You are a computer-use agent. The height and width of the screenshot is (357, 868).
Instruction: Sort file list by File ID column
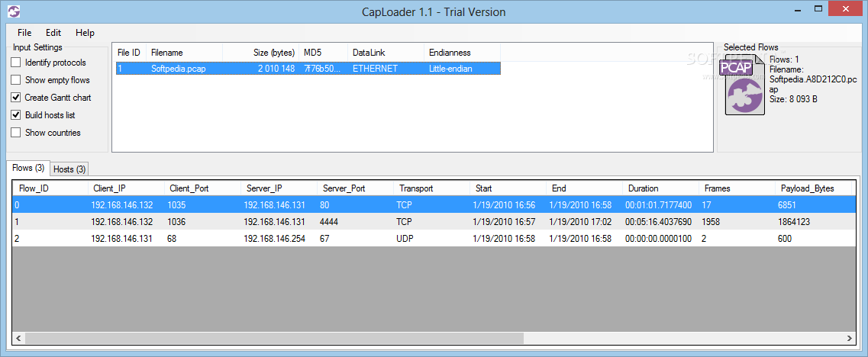click(130, 53)
